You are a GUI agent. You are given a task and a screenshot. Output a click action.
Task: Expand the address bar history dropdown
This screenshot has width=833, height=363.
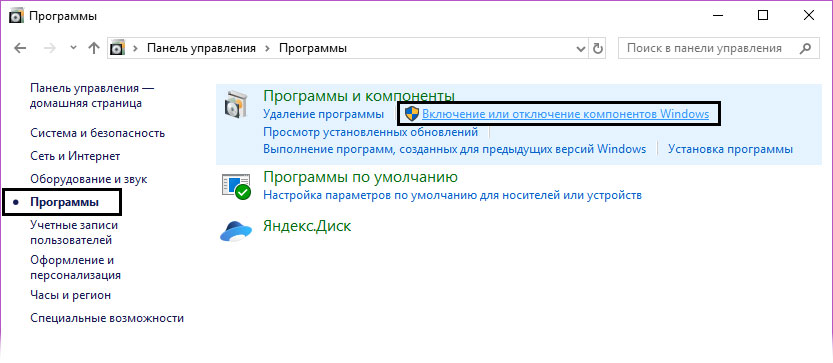click(x=581, y=48)
